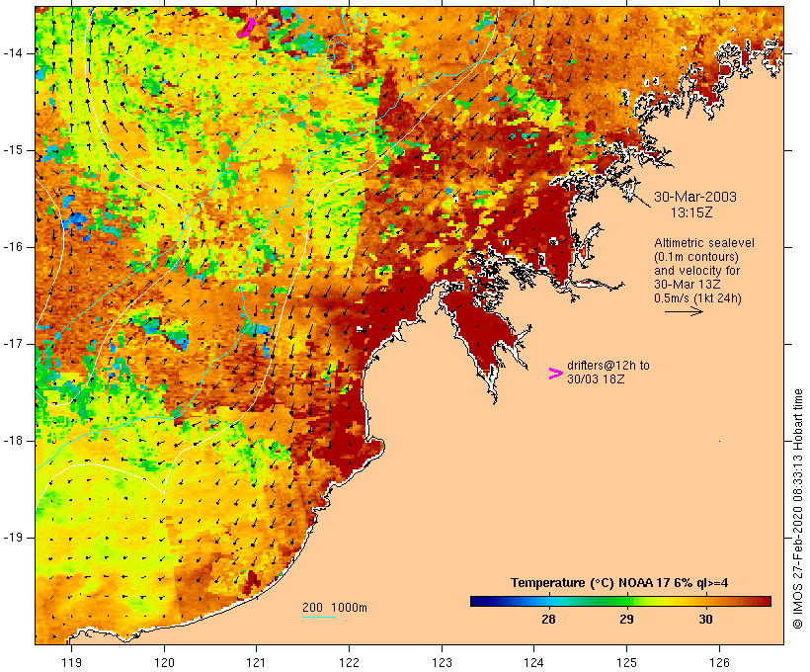
Task: Click the magenta drifter track on the map
Action: coord(247,28)
